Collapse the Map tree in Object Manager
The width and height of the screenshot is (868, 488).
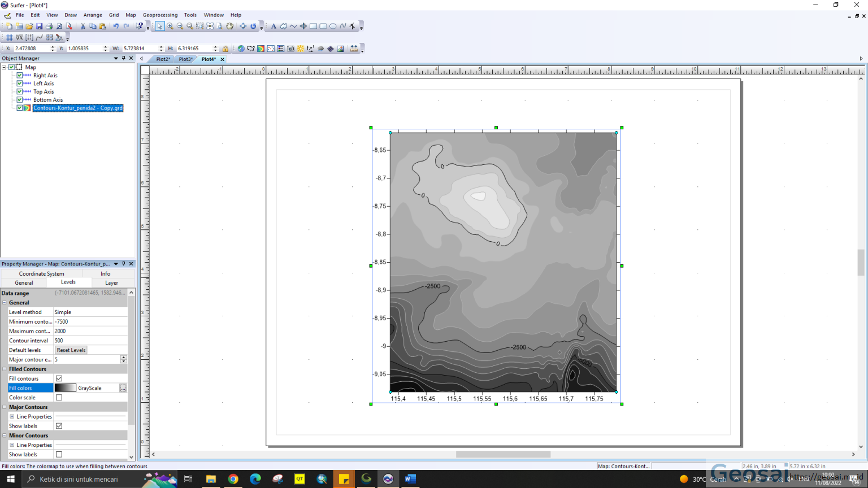point(5,67)
